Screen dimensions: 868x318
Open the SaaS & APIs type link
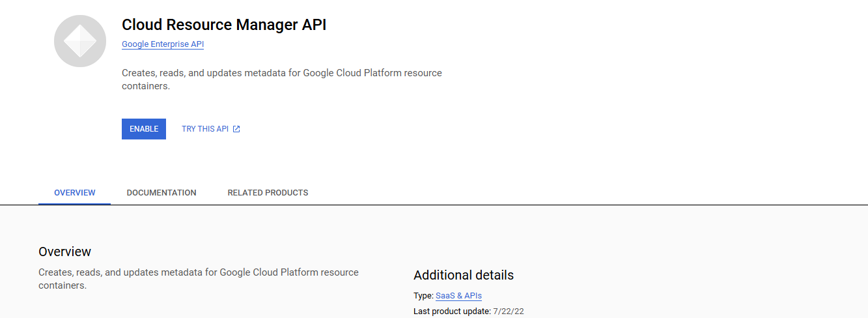(458, 296)
